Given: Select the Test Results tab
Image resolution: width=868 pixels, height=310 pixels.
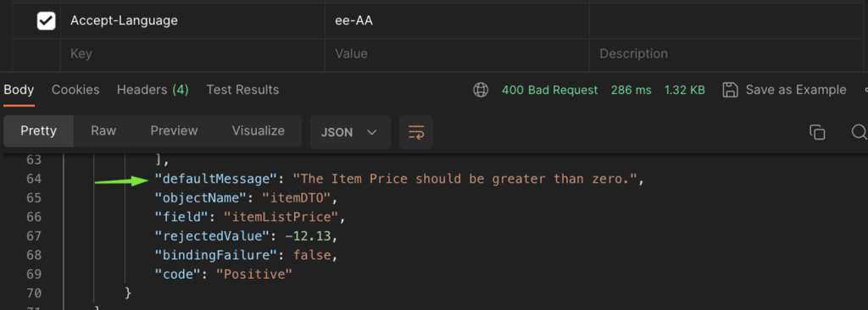Looking at the screenshot, I should point(242,90).
